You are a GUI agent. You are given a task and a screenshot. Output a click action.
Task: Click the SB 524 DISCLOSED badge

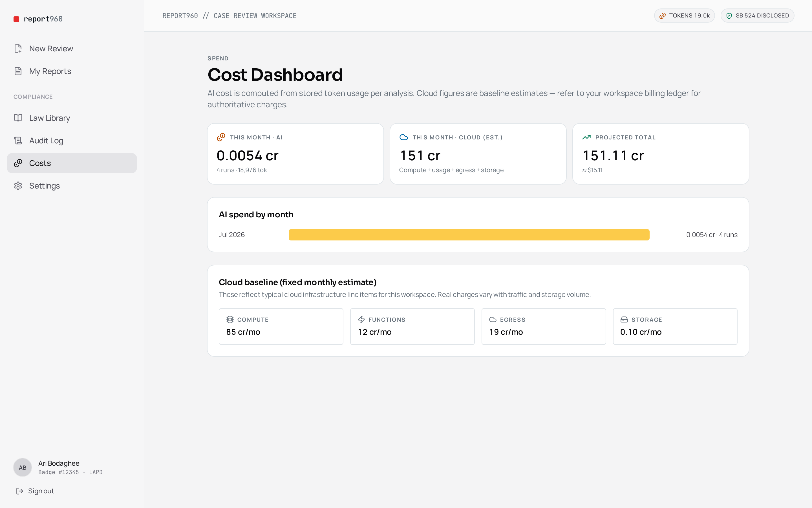[x=757, y=16]
